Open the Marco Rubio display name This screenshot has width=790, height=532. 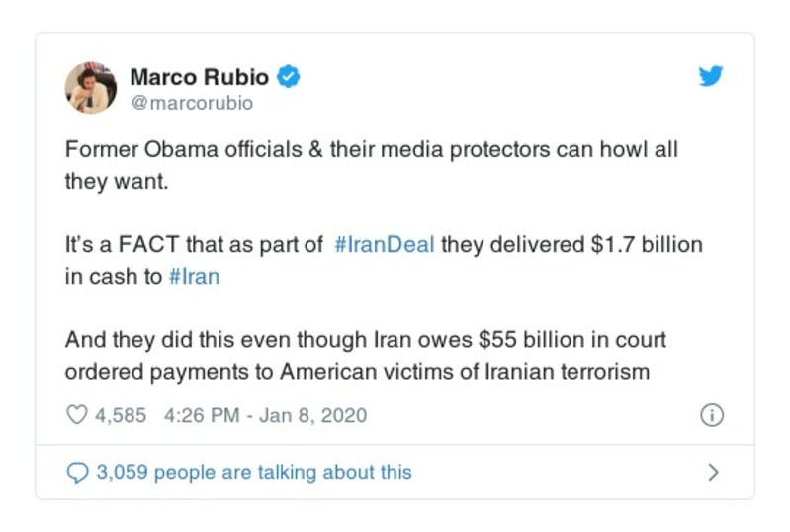pyautogui.click(x=201, y=77)
